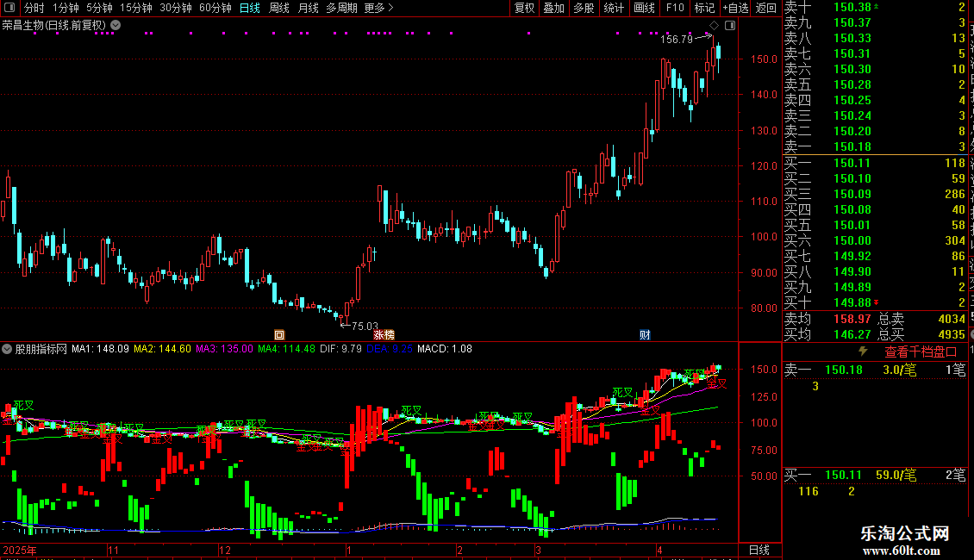Select the 日线 daily chart tab
Viewport: 974px width, 560px height.
250,8
